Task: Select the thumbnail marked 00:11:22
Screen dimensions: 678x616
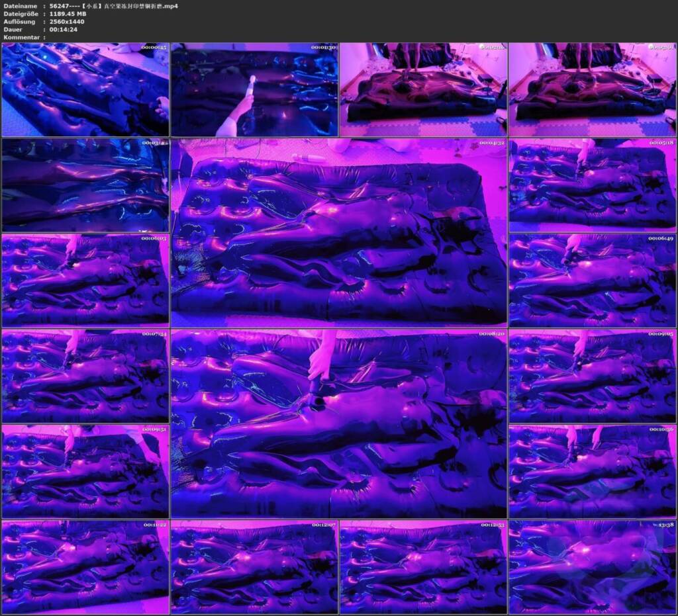Action: (x=85, y=567)
